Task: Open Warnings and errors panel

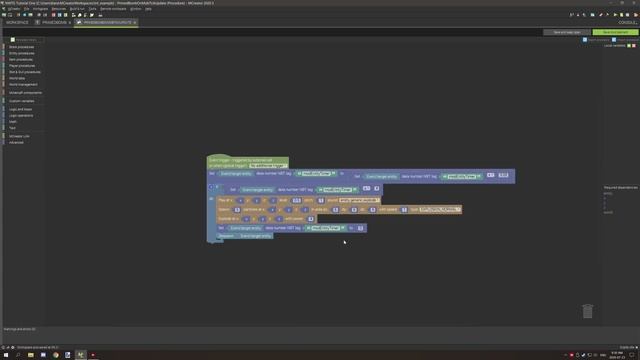Action: click(x=20, y=329)
